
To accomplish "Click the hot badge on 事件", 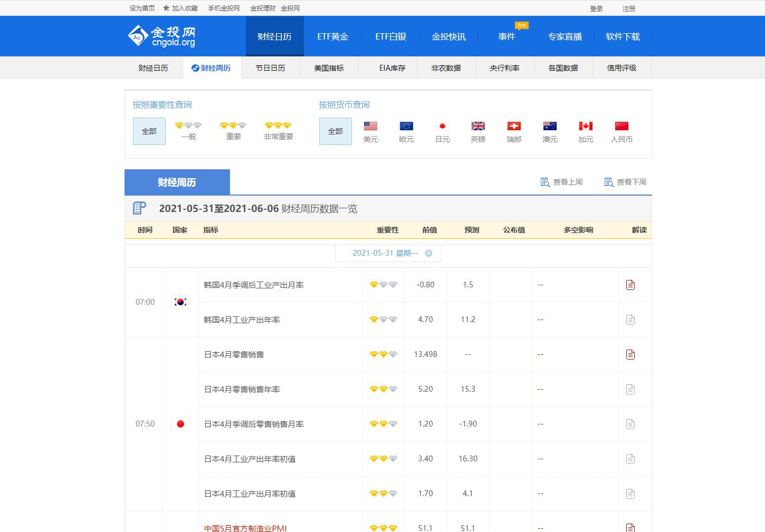I will click(522, 25).
